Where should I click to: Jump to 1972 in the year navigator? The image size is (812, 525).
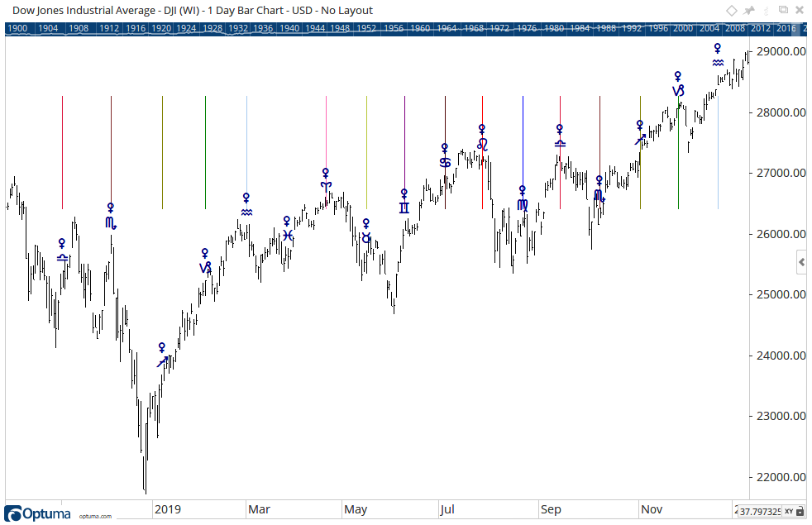pyautogui.click(x=499, y=28)
